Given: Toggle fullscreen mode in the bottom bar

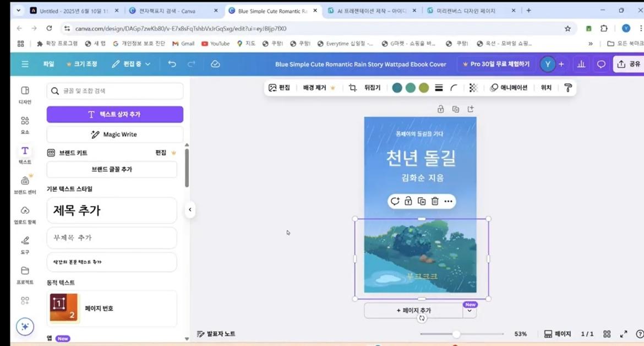Looking at the screenshot, I should pos(624,334).
